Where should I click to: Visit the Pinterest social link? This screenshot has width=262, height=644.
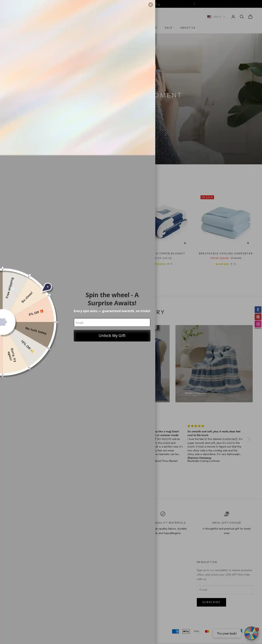tap(258, 317)
